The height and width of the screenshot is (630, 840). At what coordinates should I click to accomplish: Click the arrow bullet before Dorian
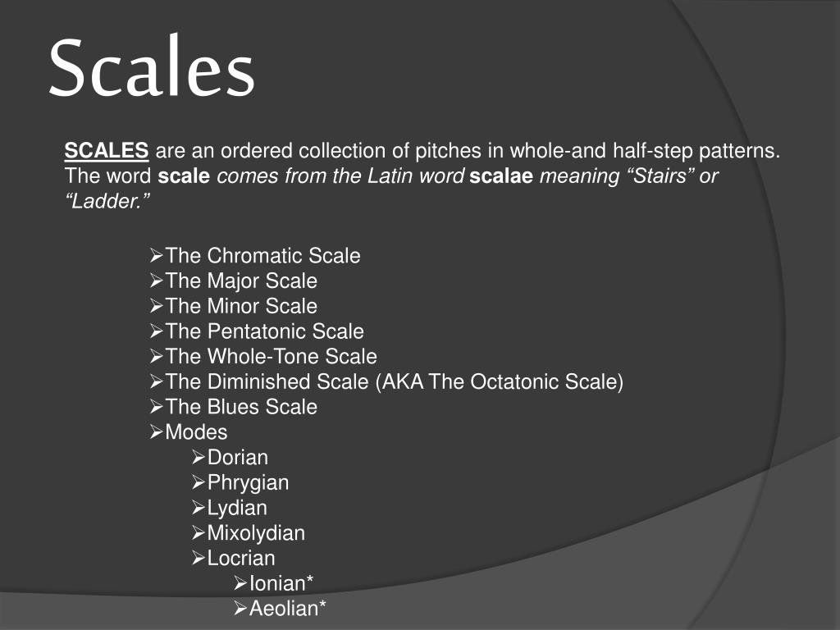pos(199,457)
